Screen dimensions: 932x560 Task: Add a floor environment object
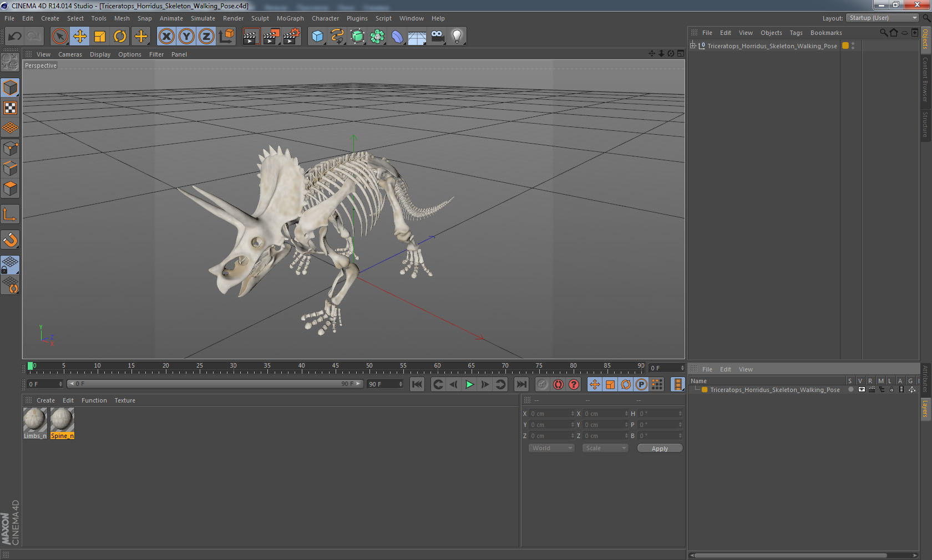(417, 37)
